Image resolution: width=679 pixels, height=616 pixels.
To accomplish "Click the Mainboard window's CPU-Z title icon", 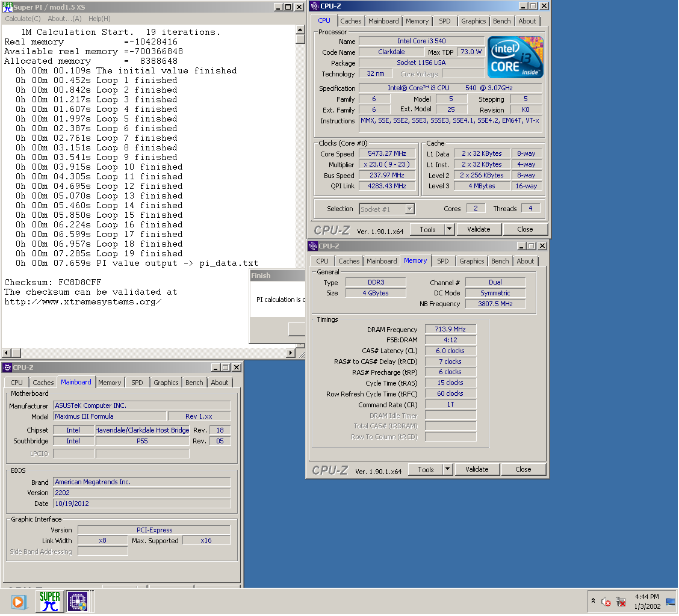I will [7, 368].
